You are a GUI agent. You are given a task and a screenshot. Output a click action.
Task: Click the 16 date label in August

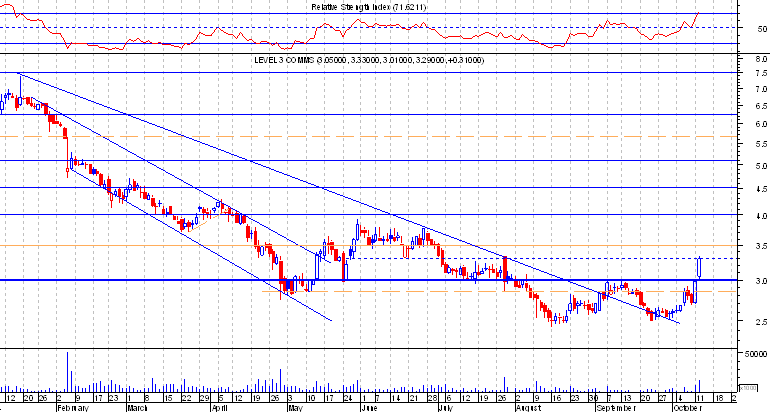(555, 398)
